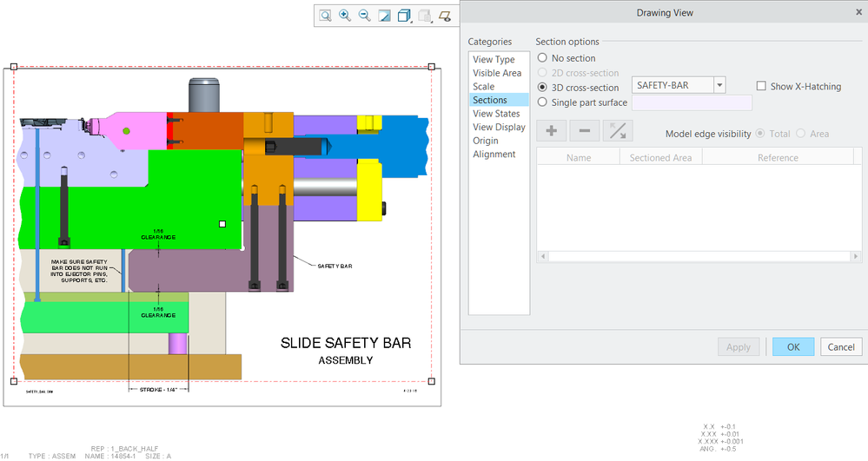Viewport: 868px width, 461px height.
Task: Expand the SAFETY-BAR cross-section dropdown
Action: pyautogui.click(x=719, y=85)
